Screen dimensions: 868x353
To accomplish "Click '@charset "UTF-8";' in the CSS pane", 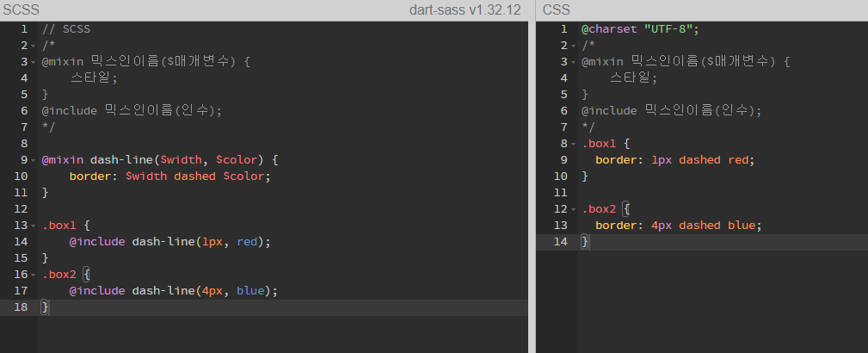I will point(641,28).
